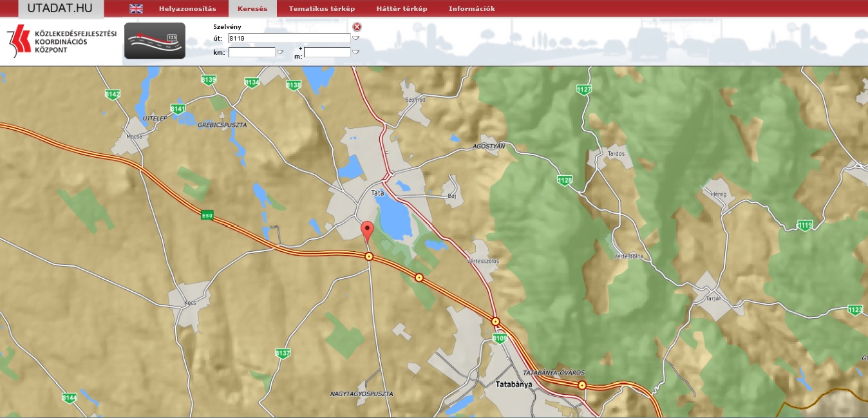The image size is (868, 418).
Task: Switch language via the UK flag icon
Action: pyautogui.click(x=136, y=8)
